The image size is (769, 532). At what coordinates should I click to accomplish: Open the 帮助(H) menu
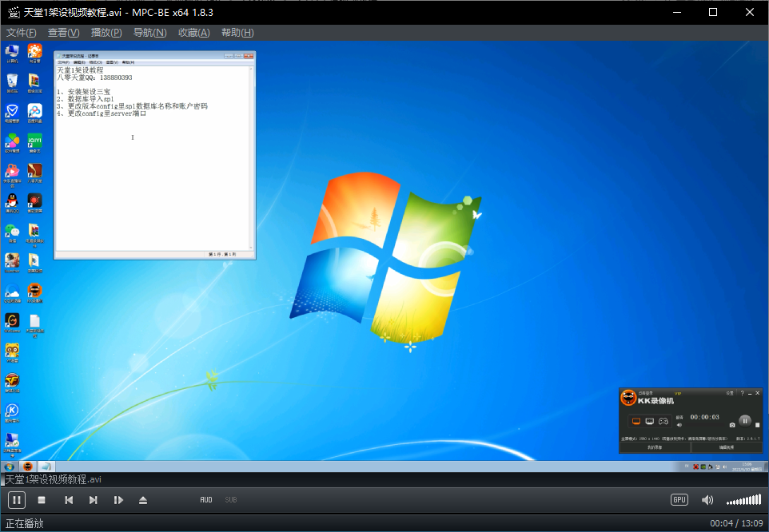click(x=237, y=33)
